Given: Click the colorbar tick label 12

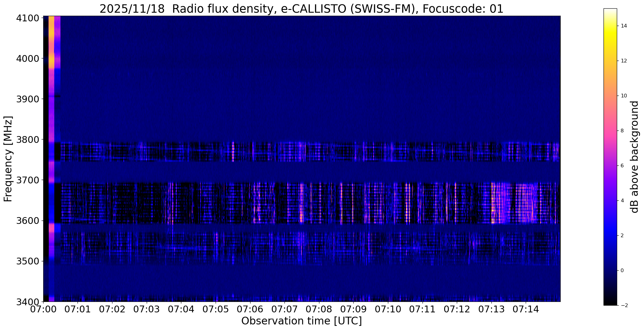Looking at the screenshot, I should click(624, 61).
